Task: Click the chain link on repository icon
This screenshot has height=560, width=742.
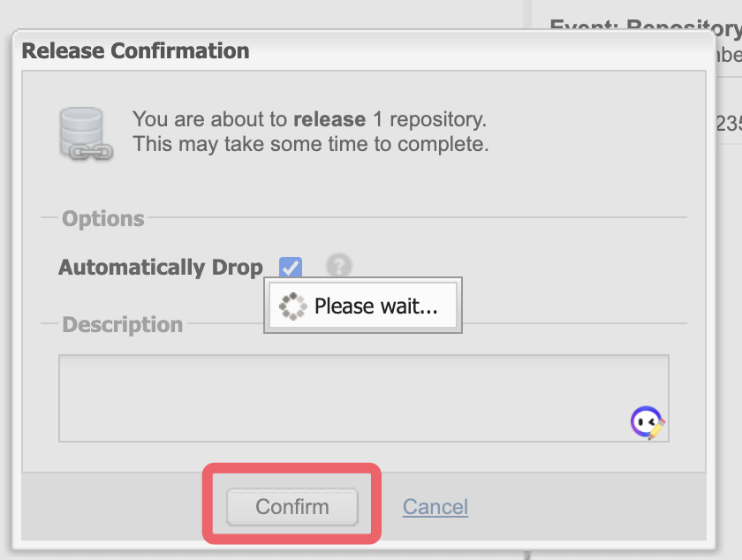Action: point(91,151)
